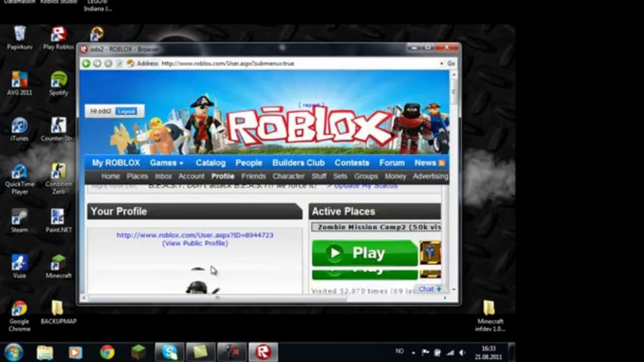Click the browser Back navigation icon
The width and height of the screenshot is (644, 362).
(87, 63)
